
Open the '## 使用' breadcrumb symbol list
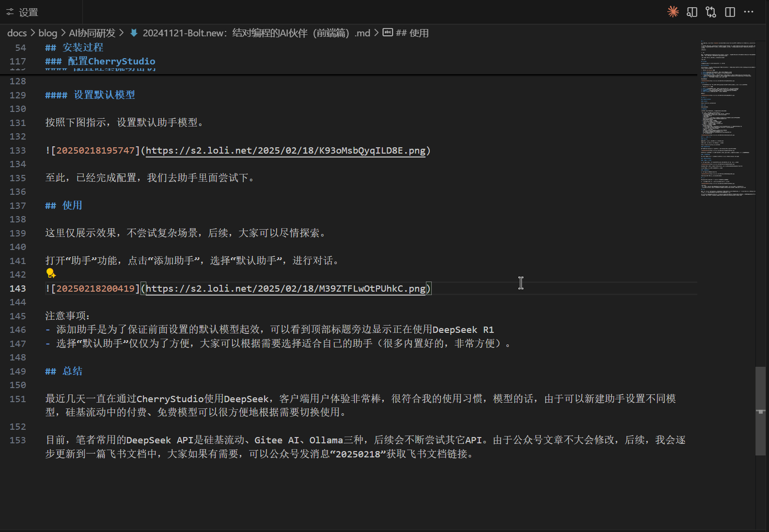(x=412, y=33)
